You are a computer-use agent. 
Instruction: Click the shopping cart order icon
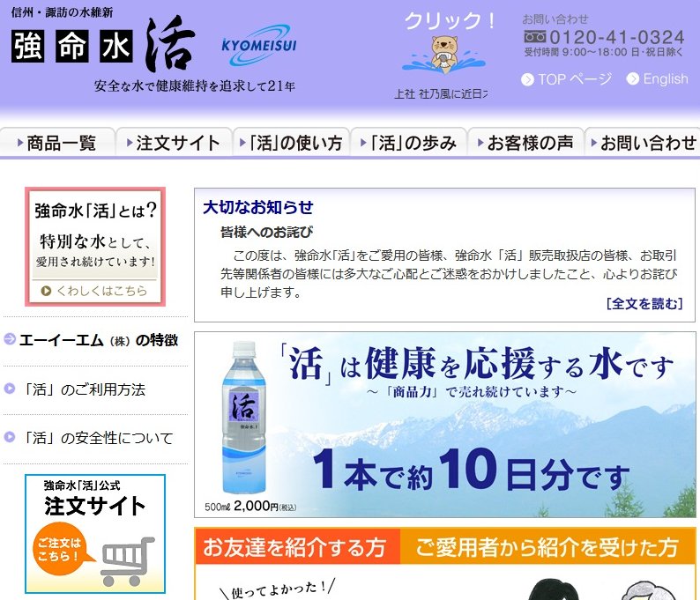click(x=127, y=558)
